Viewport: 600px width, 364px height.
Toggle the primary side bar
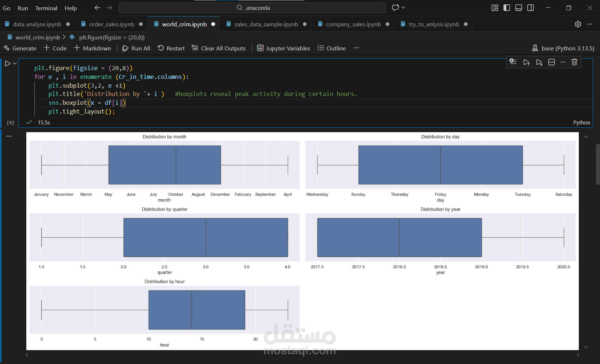point(506,8)
